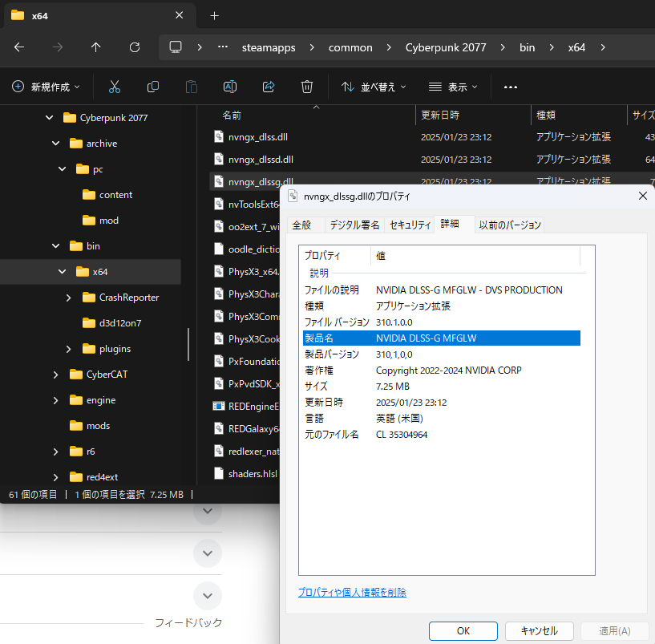Screen dimensions: 655x644
Task: Expand the engine tree node
Action: 55,400
